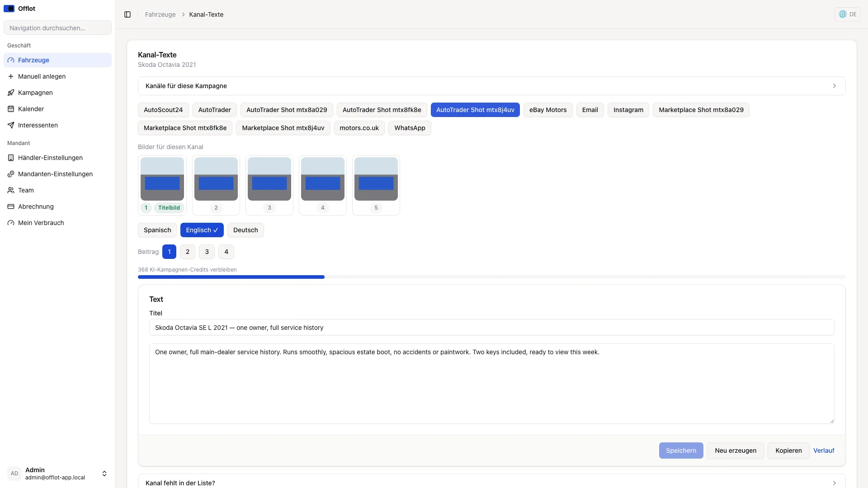Click the globe language icon
The image size is (868, 488).
(843, 14)
